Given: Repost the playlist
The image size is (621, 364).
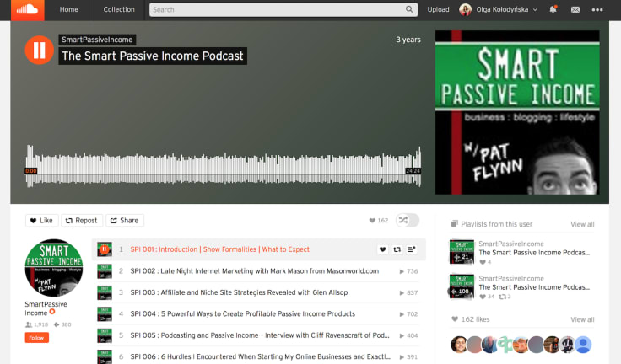Looking at the screenshot, I should pyautogui.click(x=82, y=221).
